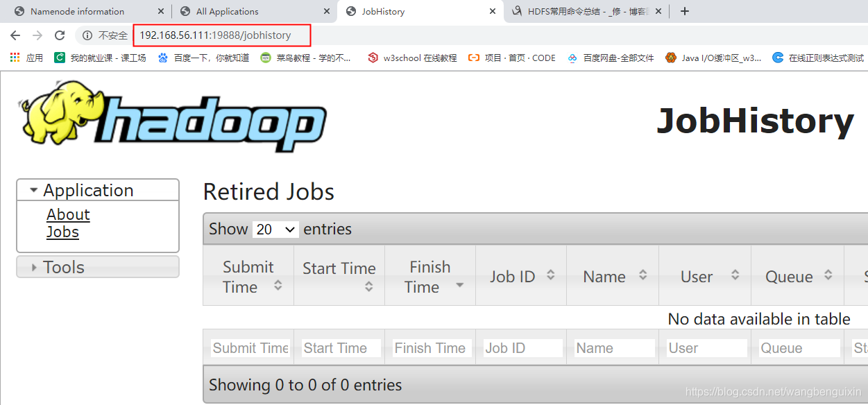The width and height of the screenshot is (868, 405).
Task: Go back with the browser back arrow
Action: [15, 35]
